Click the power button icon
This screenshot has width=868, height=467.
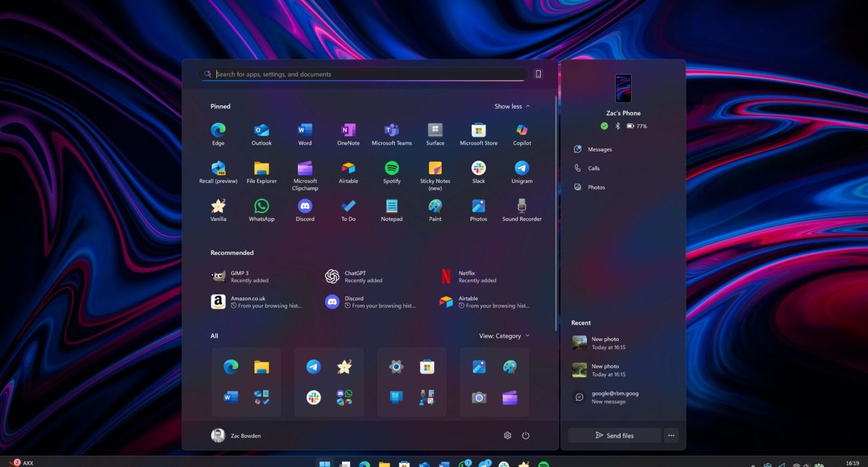click(x=525, y=436)
